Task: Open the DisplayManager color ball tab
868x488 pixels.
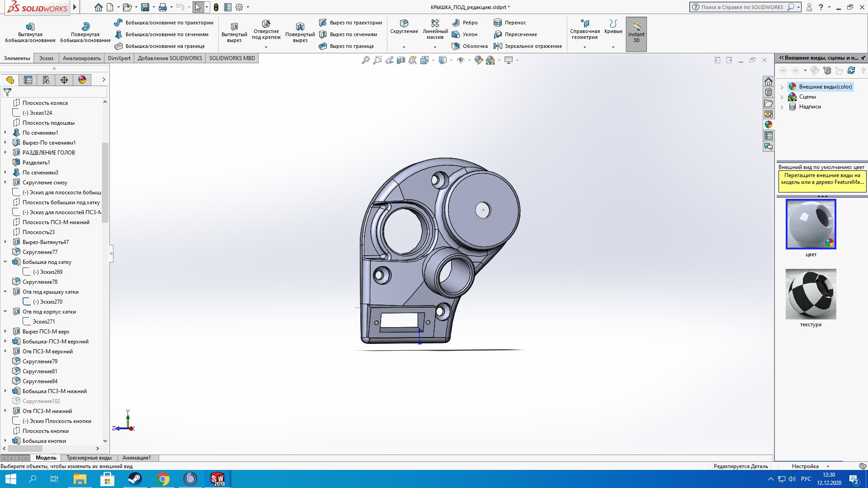Action: (x=82, y=80)
